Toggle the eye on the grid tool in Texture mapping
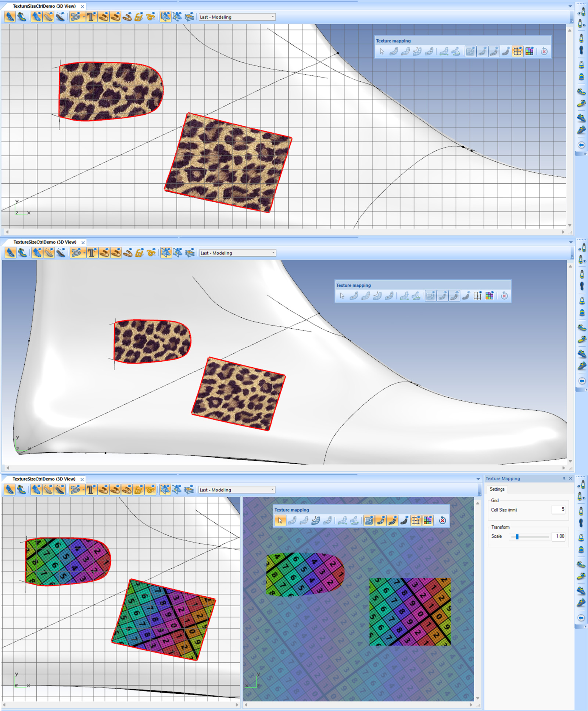The height and width of the screenshot is (711, 588). [520, 47]
